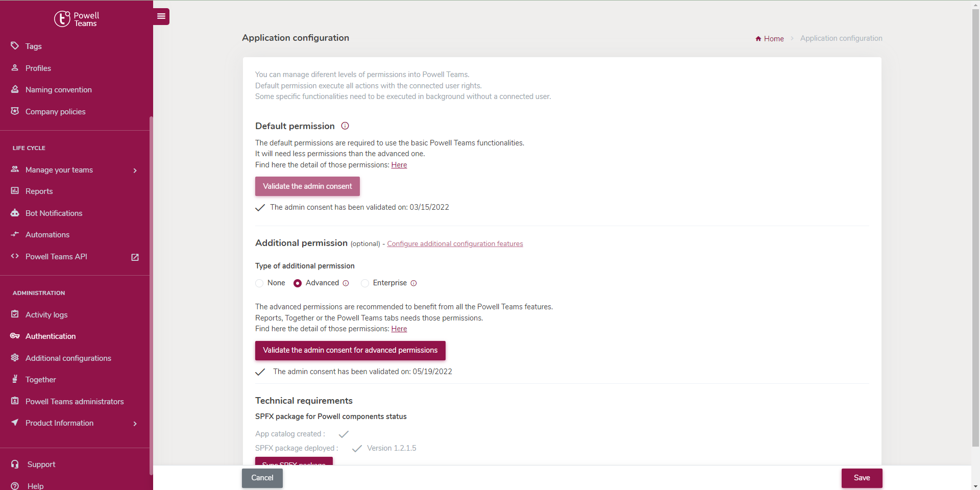Open the hamburger menu at top
This screenshot has width=980, height=490.
pos(161,16)
